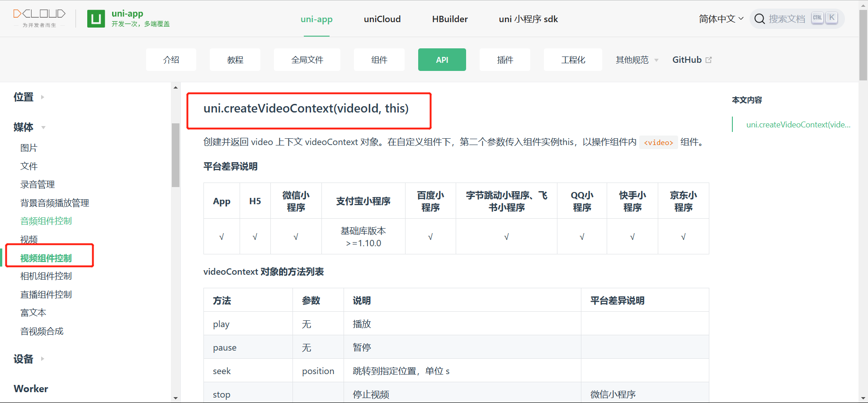The height and width of the screenshot is (403, 868).
Task: Open the HBuilder top tab
Action: coord(450,19)
